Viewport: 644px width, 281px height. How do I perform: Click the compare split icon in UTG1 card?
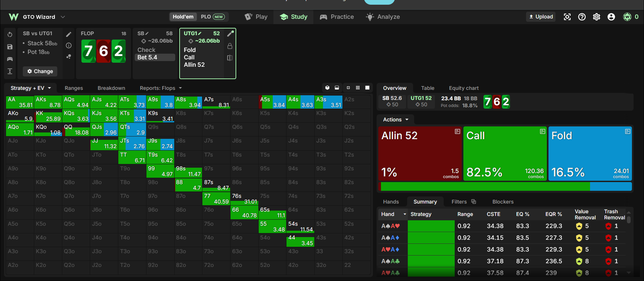pos(230,58)
